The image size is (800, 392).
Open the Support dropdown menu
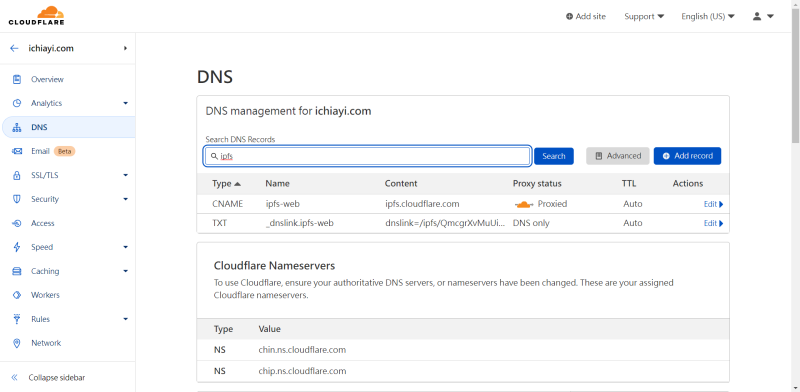coord(644,16)
